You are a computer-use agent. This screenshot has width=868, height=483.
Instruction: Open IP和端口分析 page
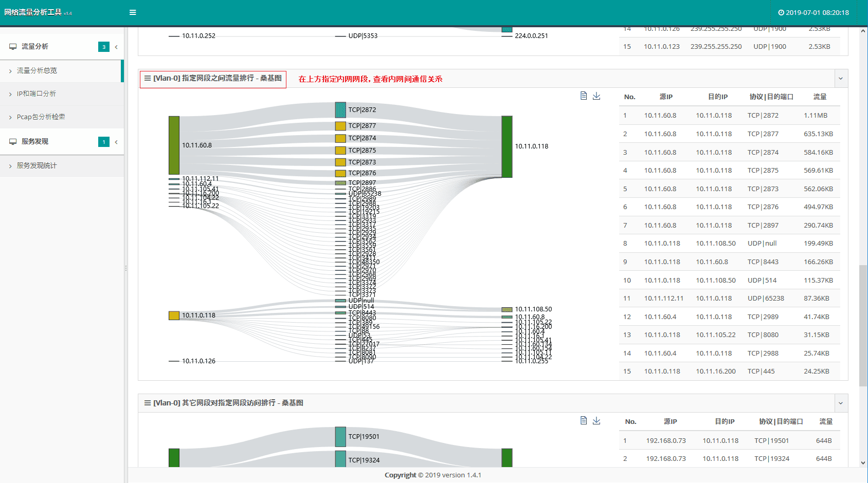point(37,94)
